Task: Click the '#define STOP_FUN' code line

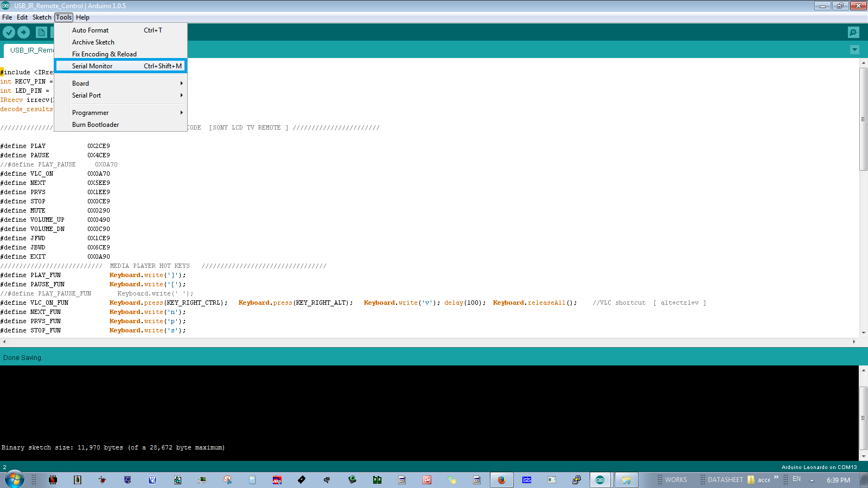Action: [x=93, y=331]
